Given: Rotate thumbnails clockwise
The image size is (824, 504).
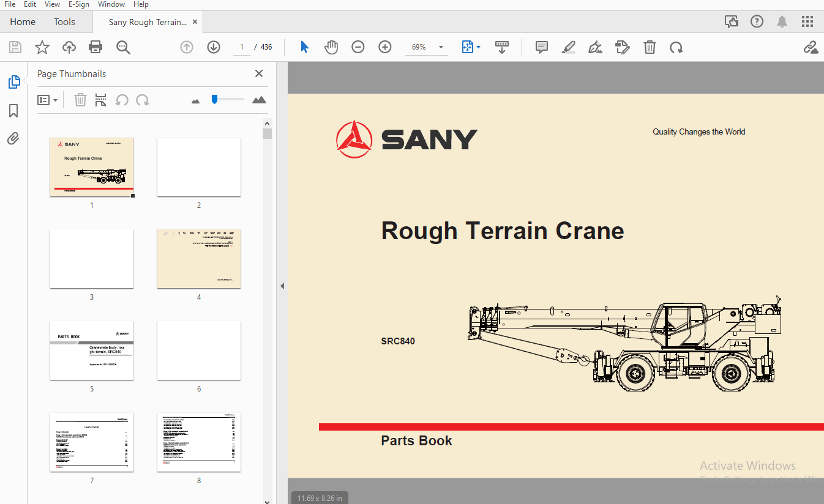Looking at the screenshot, I should coord(143,100).
